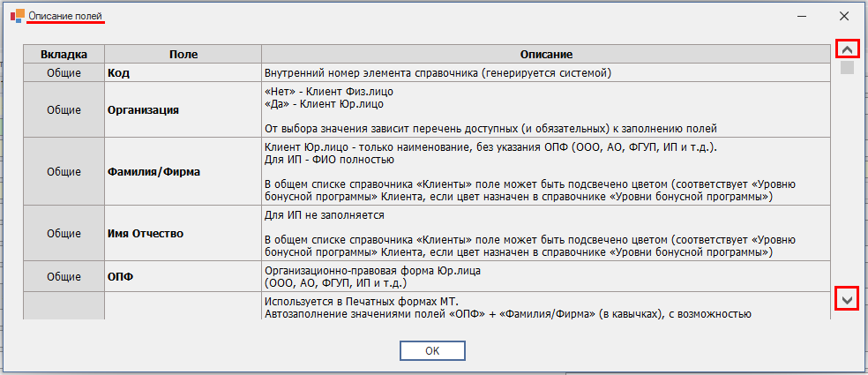Click the vertical scrollbar thumb

pos(847,68)
